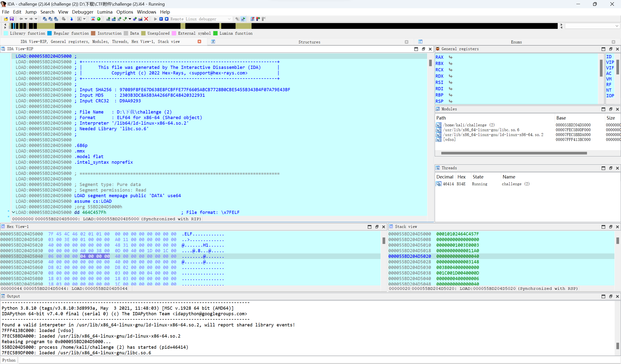The height and width of the screenshot is (364, 621).
Task: Click the VIP flag in registers
Action: [x=610, y=62]
